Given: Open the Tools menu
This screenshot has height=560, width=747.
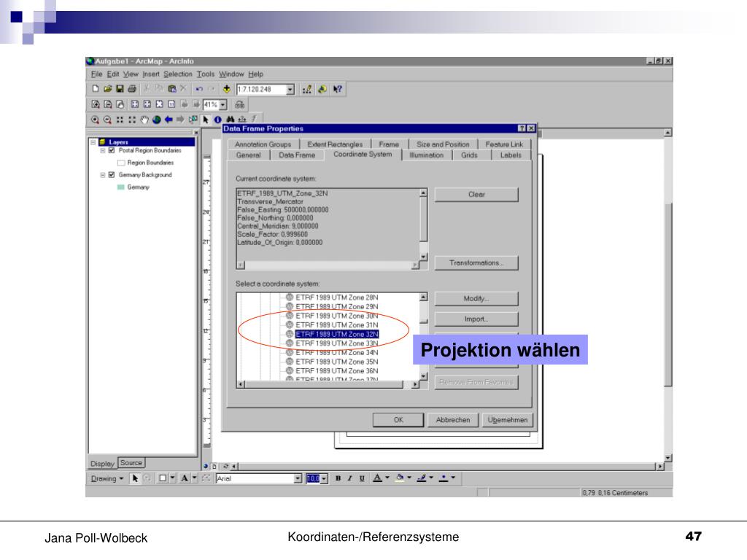Looking at the screenshot, I should point(206,74).
